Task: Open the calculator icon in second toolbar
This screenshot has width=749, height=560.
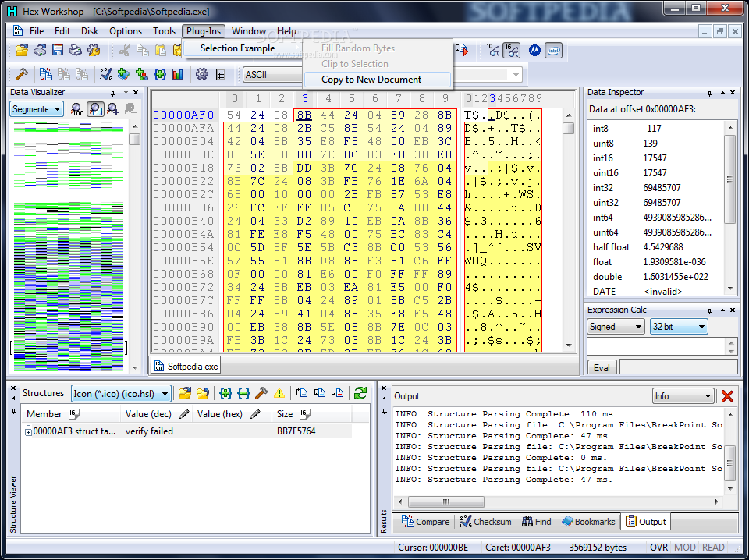Action: click(x=221, y=74)
